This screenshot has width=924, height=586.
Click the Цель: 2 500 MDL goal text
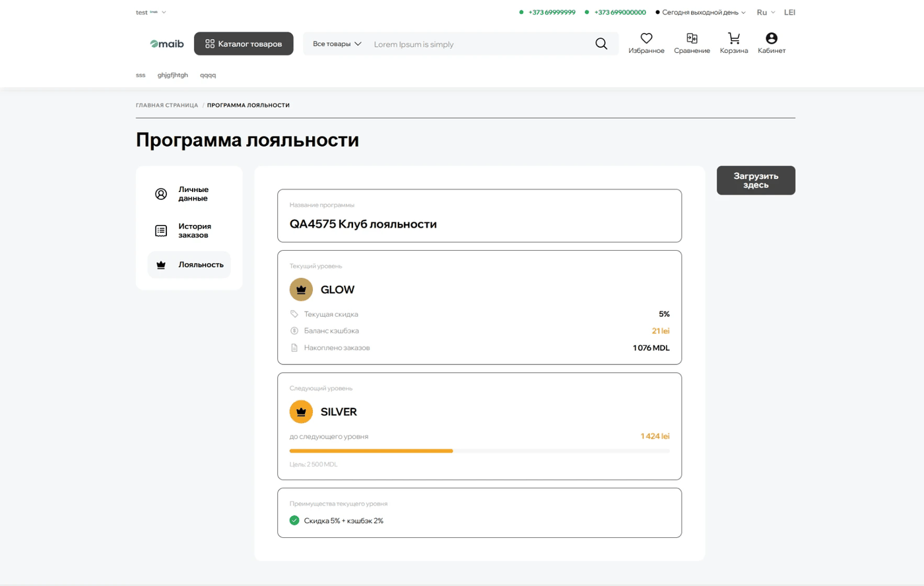pos(313,465)
